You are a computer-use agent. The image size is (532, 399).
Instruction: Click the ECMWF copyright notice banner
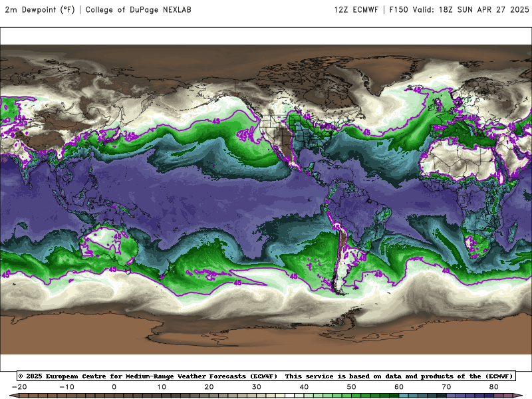pyautogui.click(x=266, y=376)
